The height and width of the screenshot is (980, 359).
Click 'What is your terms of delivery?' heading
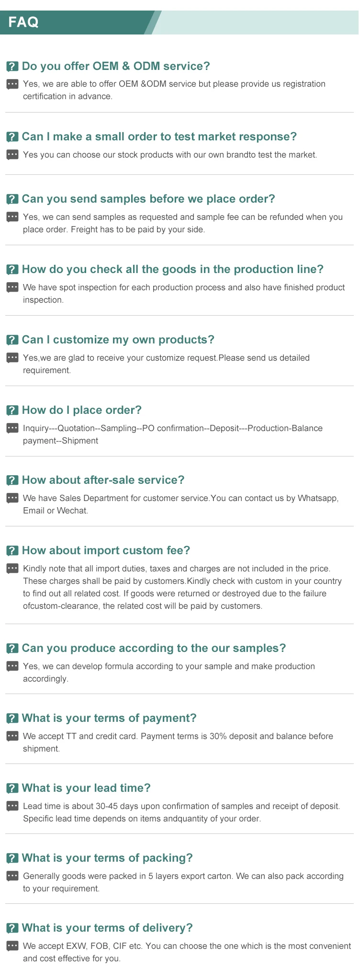pos(107,928)
